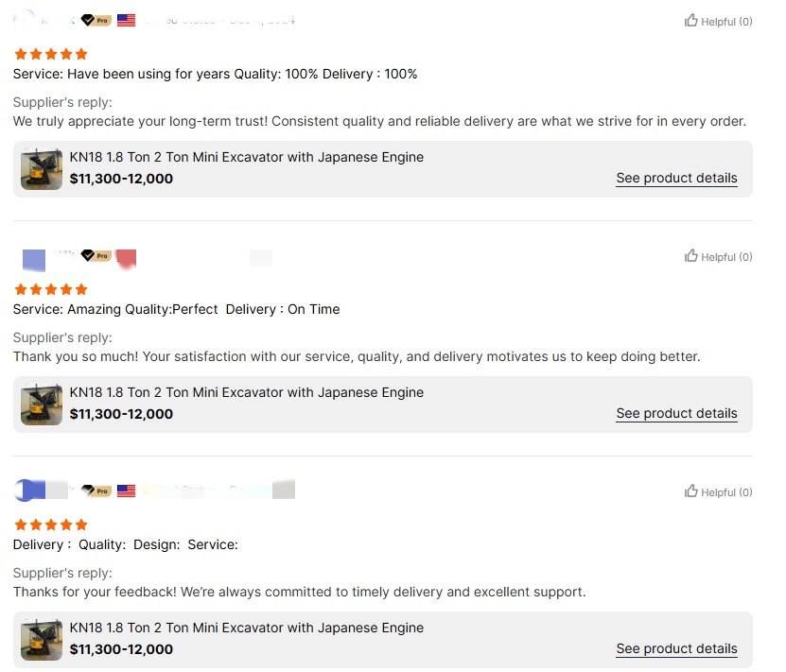Screen dimensions: 786x672
Task: Click blue avatar of the bottom reviewer
Action: pos(29,490)
